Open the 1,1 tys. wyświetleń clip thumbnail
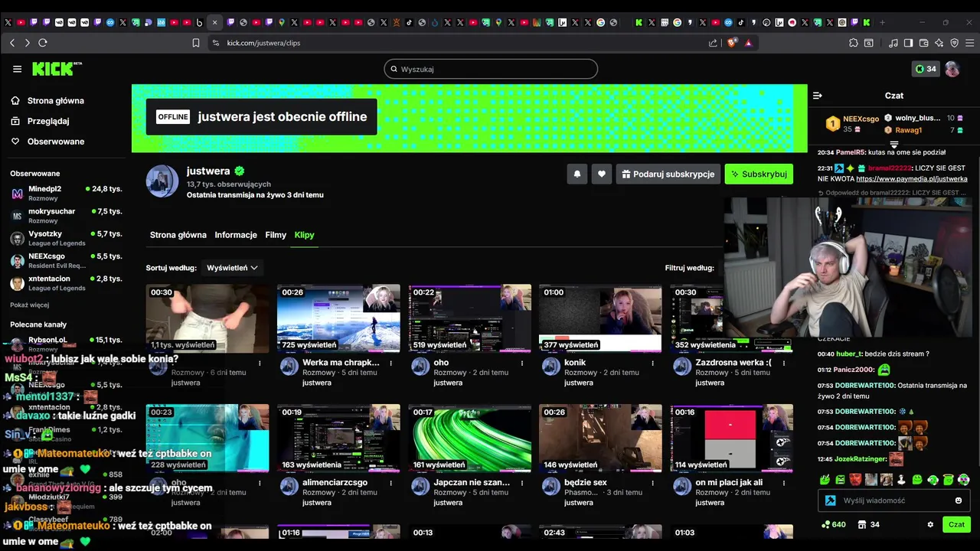The image size is (980, 551). [x=207, y=318]
